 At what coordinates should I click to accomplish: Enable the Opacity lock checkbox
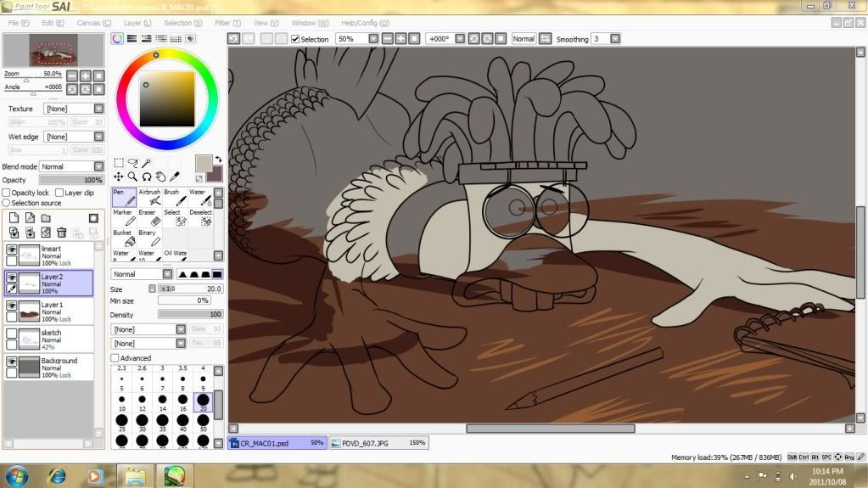pyautogui.click(x=7, y=193)
